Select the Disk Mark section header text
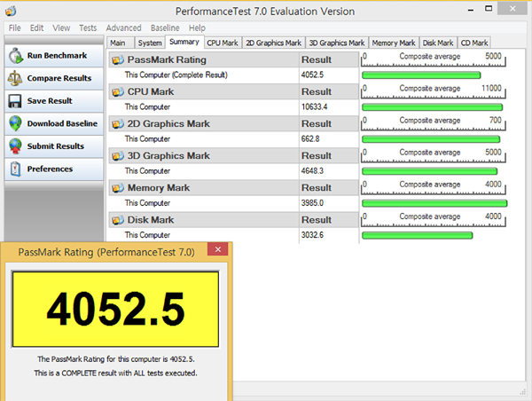Image resolution: width=532 pixels, height=401 pixels. (x=151, y=220)
